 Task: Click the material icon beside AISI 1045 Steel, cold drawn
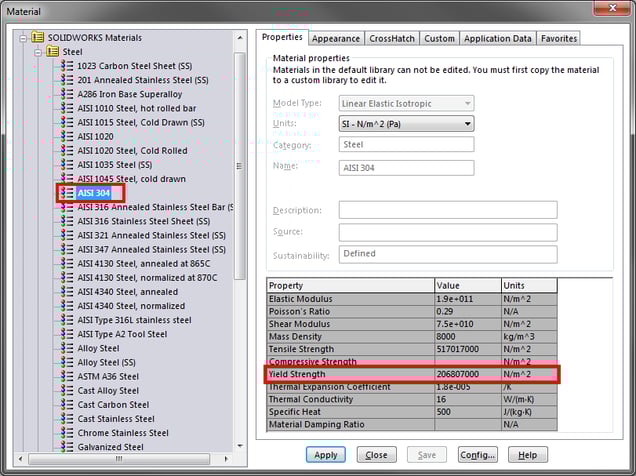67,178
